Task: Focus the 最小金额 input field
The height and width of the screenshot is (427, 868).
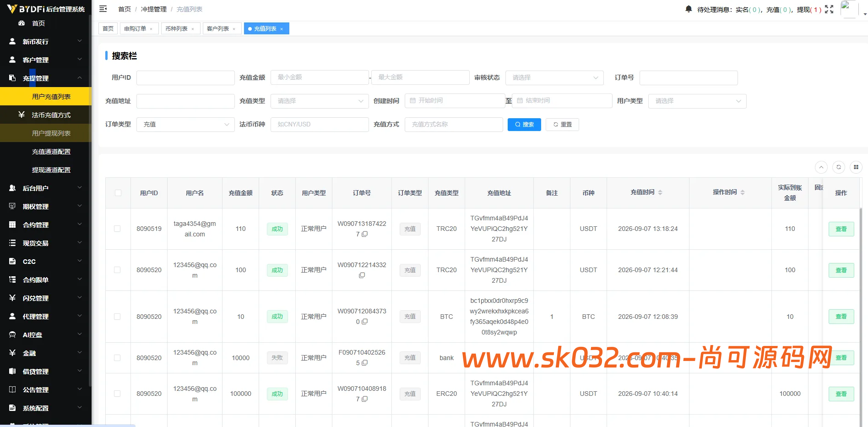Action: (x=320, y=77)
